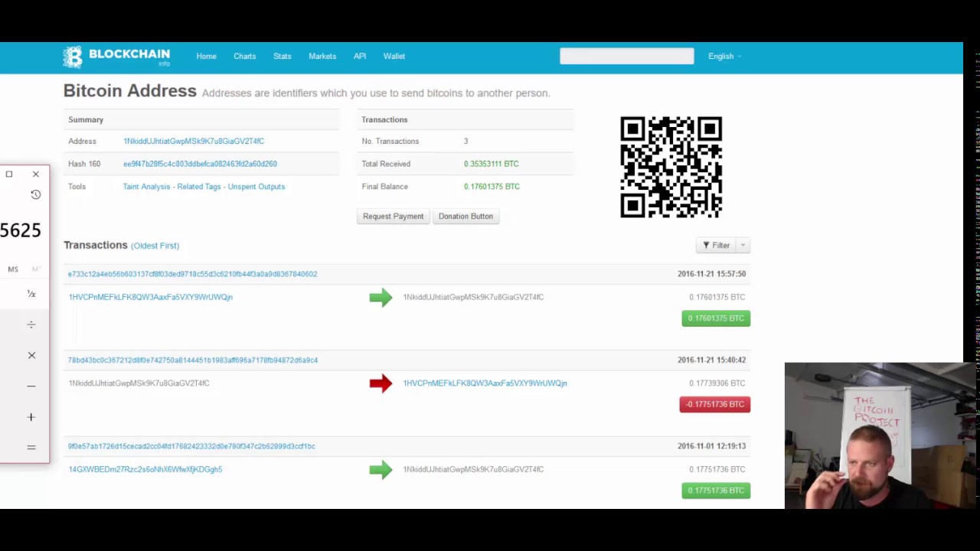Image resolution: width=980 pixels, height=551 pixels.
Task: Click the green 0.17601375 BTC badge
Action: [716, 318]
